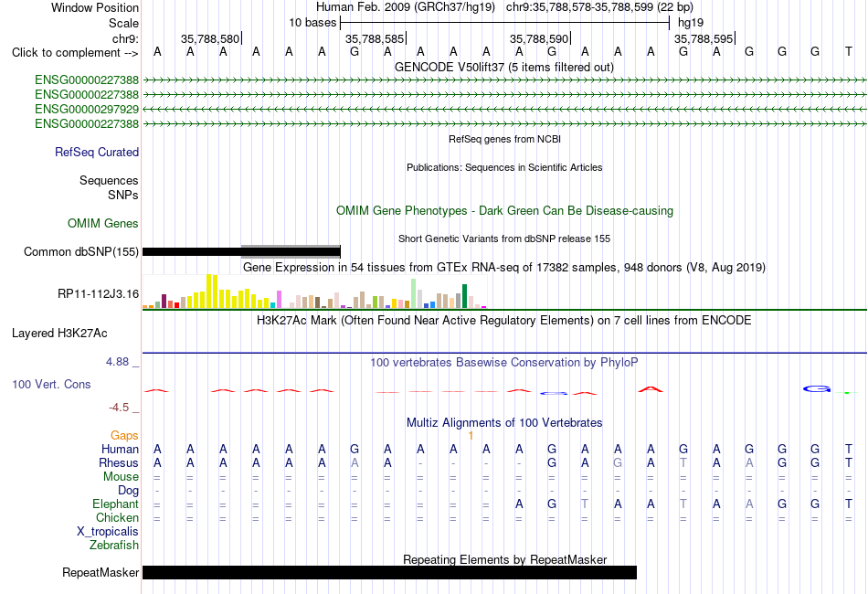
Task: Click the 35,788,580 coordinate marker
Action: (210, 38)
